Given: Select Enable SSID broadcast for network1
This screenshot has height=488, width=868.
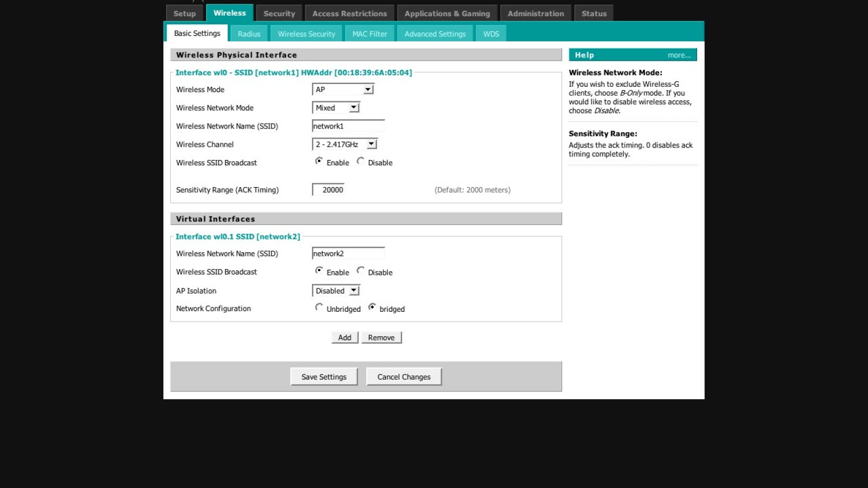Looking at the screenshot, I should (x=319, y=161).
